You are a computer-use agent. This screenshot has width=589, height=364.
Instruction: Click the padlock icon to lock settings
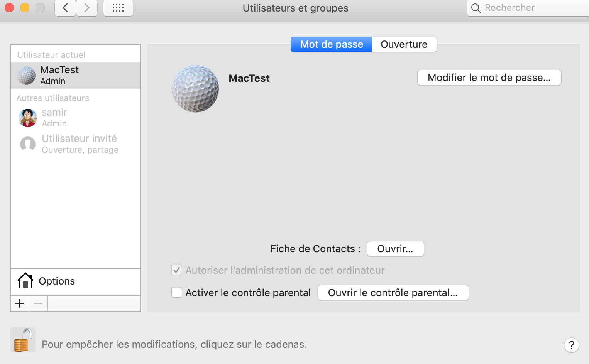click(x=22, y=340)
